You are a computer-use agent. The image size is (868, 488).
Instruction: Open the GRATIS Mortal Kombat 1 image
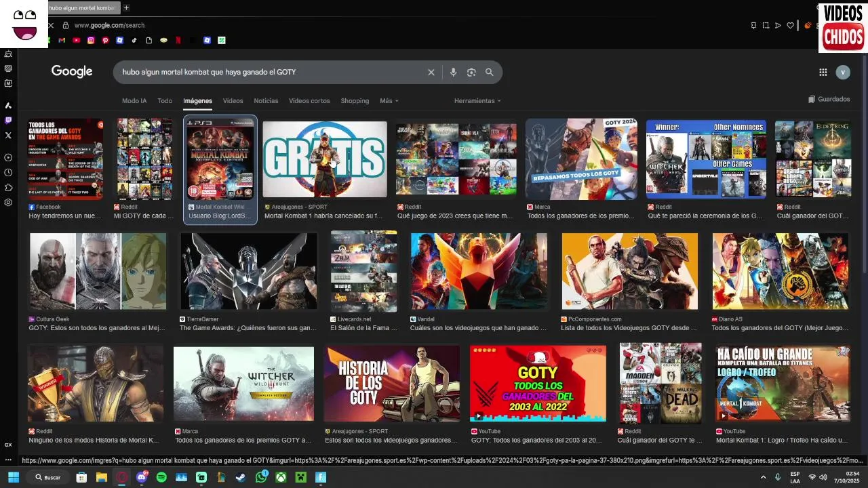pos(325,159)
